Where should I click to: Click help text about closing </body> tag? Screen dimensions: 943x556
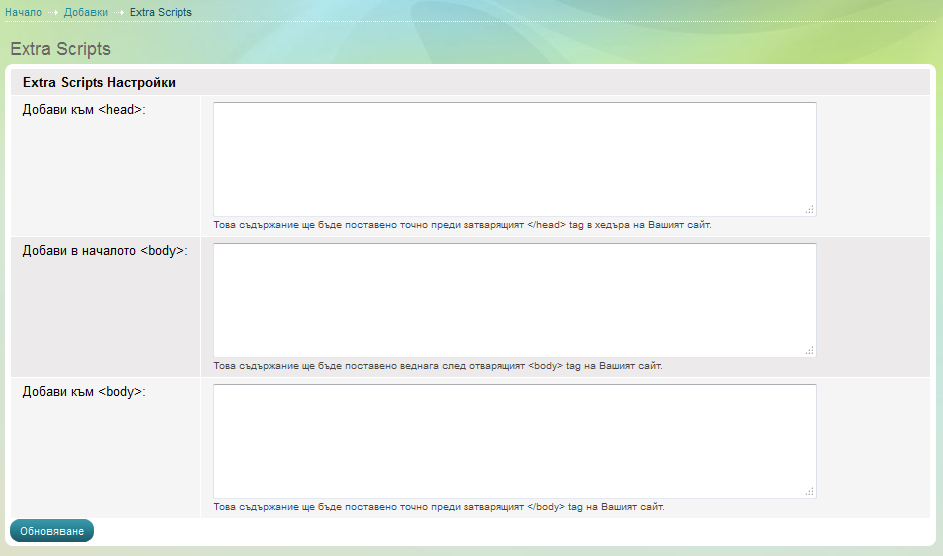(438, 507)
